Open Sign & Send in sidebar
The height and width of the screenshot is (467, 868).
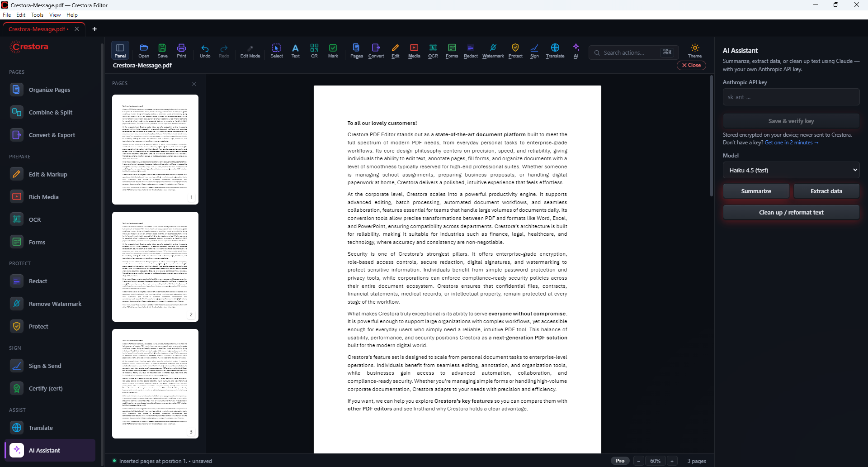(x=50, y=366)
